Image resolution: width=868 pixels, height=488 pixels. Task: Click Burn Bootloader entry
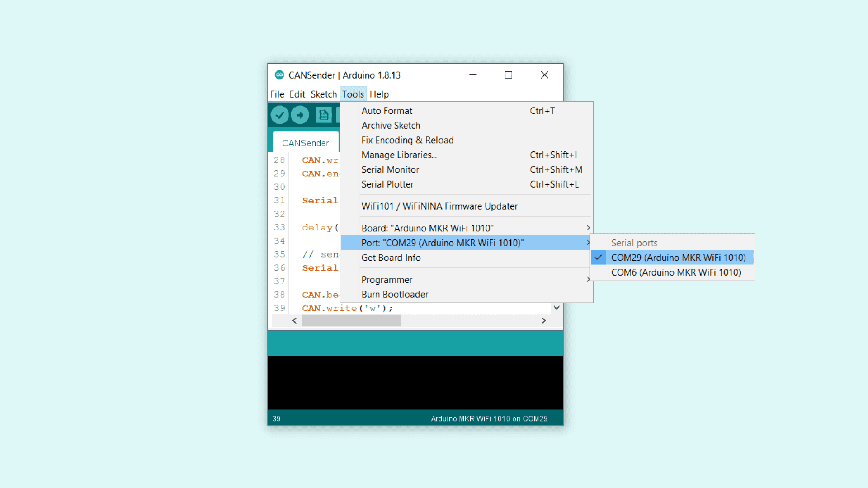pyautogui.click(x=395, y=295)
